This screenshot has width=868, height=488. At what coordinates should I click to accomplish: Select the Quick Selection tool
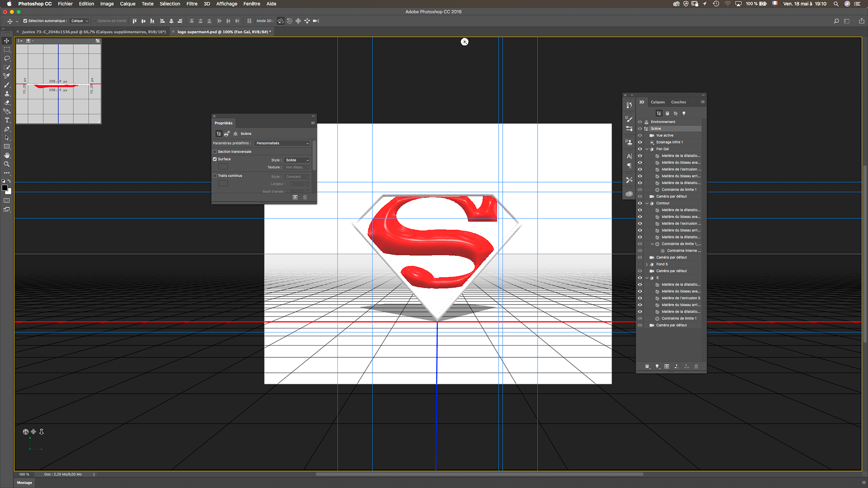(7, 67)
